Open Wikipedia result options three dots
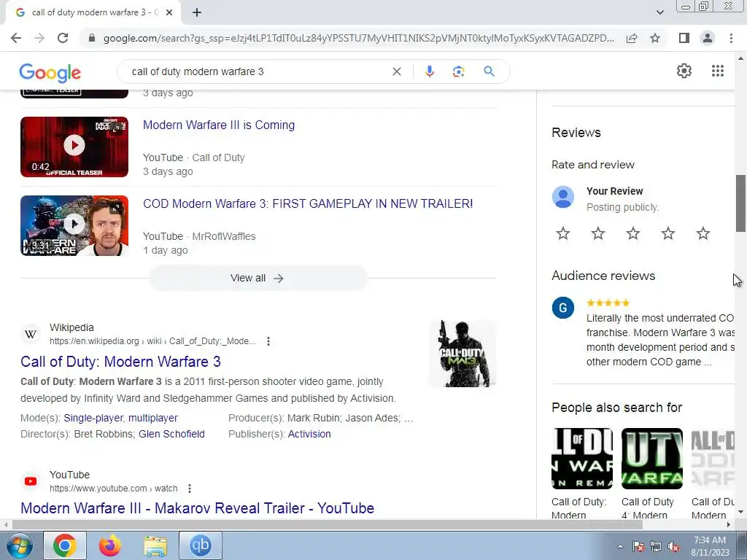Viewport: 747px width, 560px height. coord(268,341)
